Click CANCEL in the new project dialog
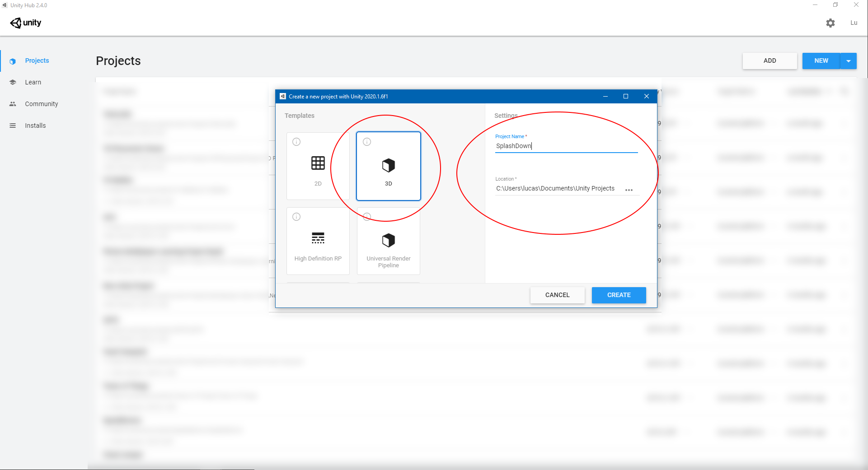This screenshot has height=470, width=868. tap(558, 295)
